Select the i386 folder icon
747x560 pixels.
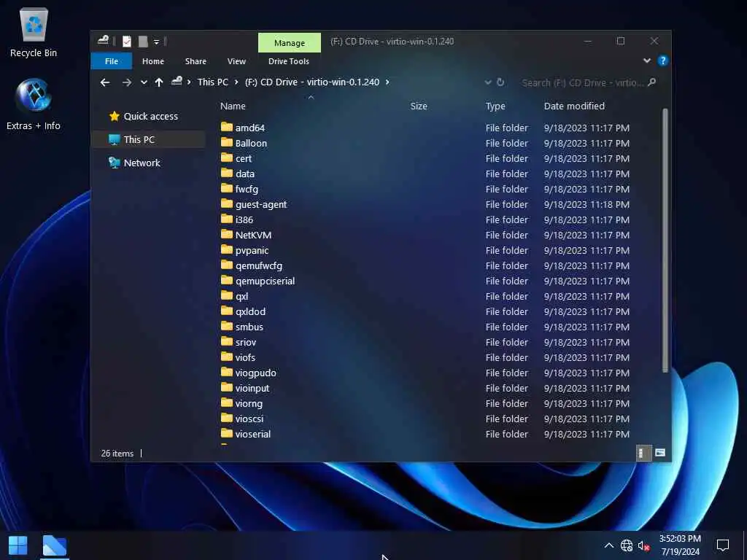click(x=227, y=219)
